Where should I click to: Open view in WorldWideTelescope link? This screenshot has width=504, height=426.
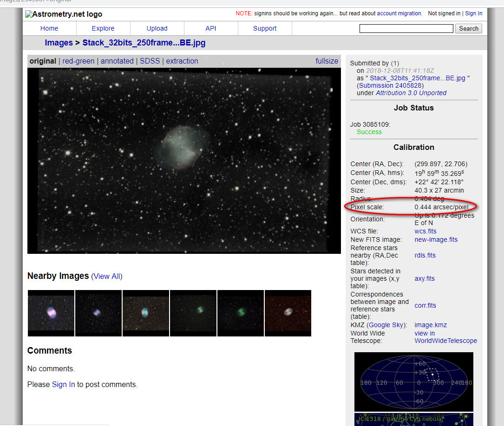tap(445, 337)
